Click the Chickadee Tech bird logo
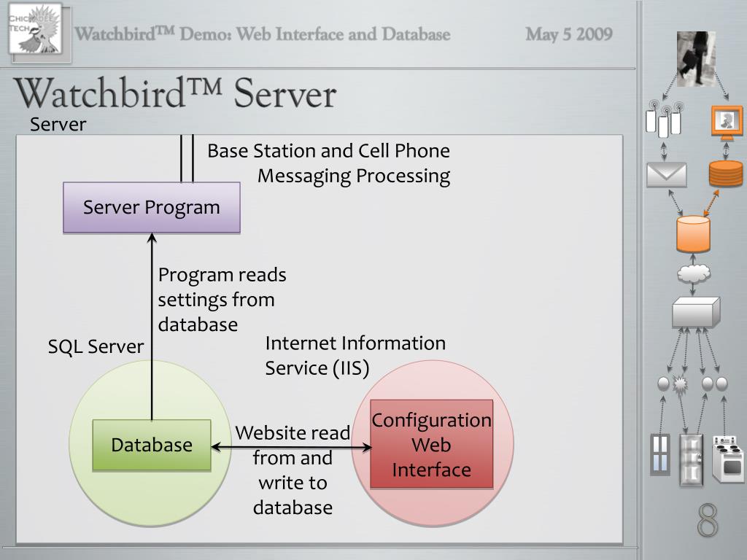This screenshot has width=747, height=560. coord(36,28)
